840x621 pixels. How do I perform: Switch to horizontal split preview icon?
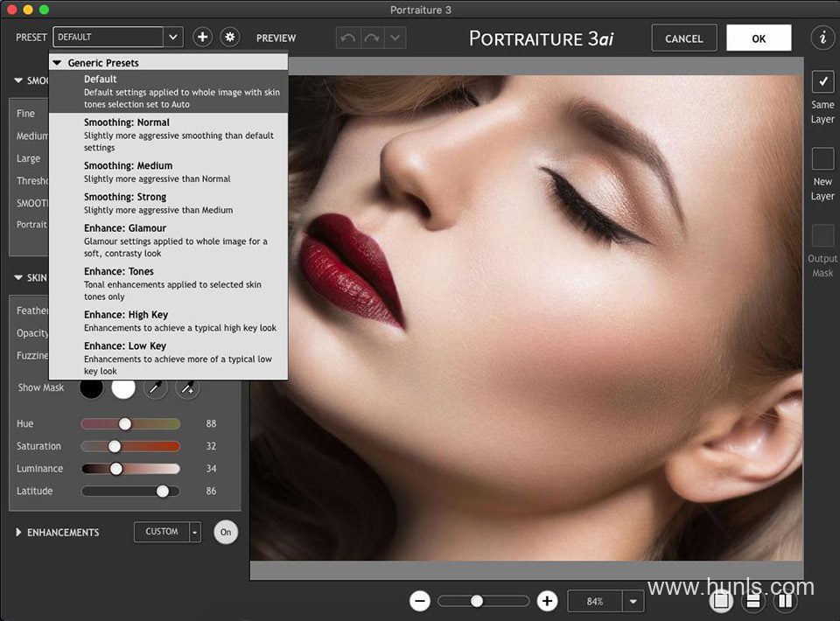coord(753,601)
